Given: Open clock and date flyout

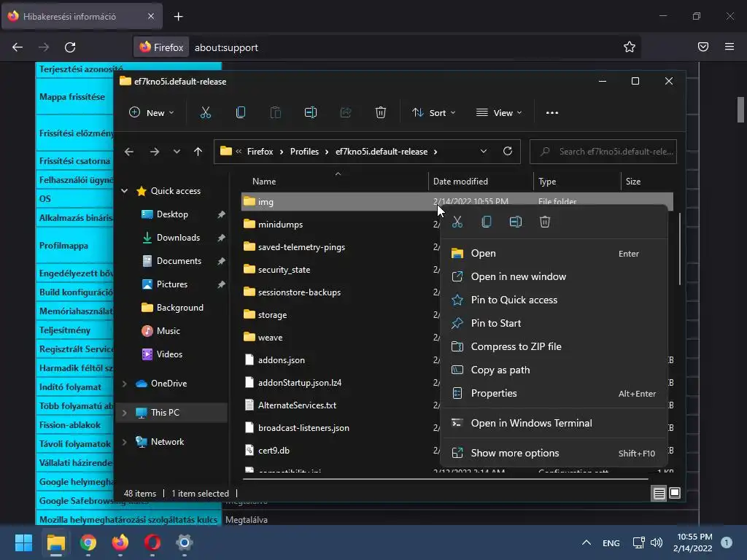Looking at the screenshot, I should pyautogui.click(x=692, y=542).
